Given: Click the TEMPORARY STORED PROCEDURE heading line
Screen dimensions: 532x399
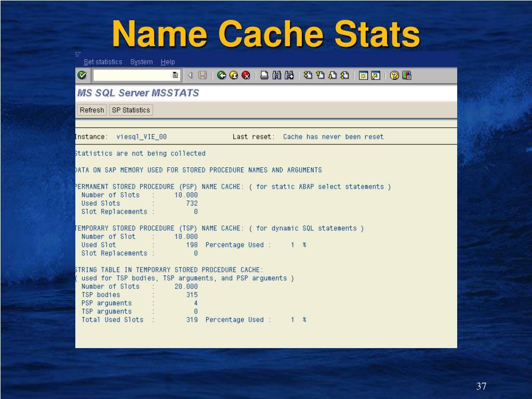Looking at the screenshot, I should point(220,229).
